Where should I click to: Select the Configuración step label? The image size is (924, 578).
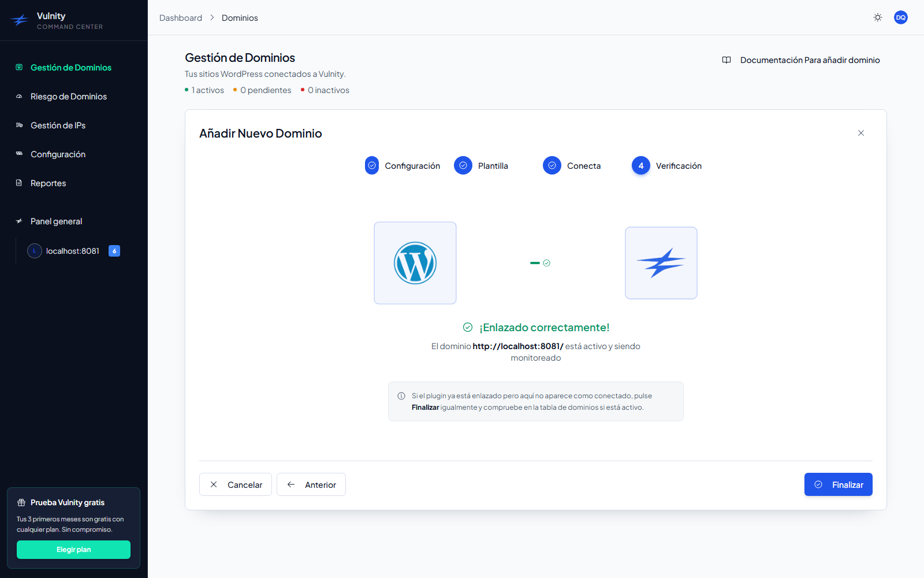point(412,166)
